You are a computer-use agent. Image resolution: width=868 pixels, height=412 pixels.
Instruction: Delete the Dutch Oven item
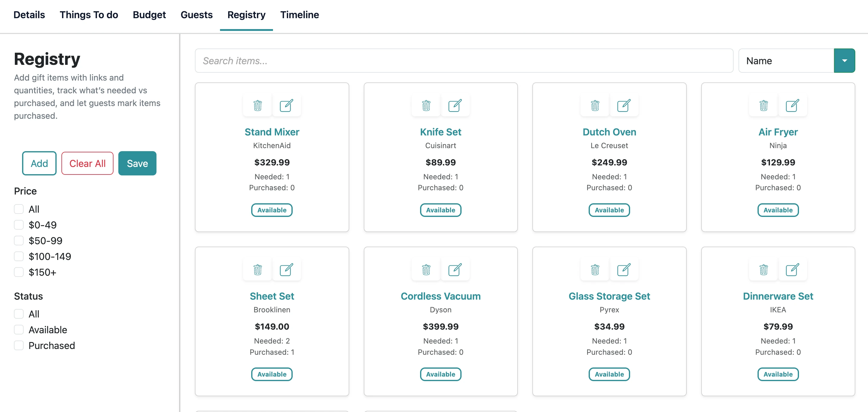click(594, 105)
